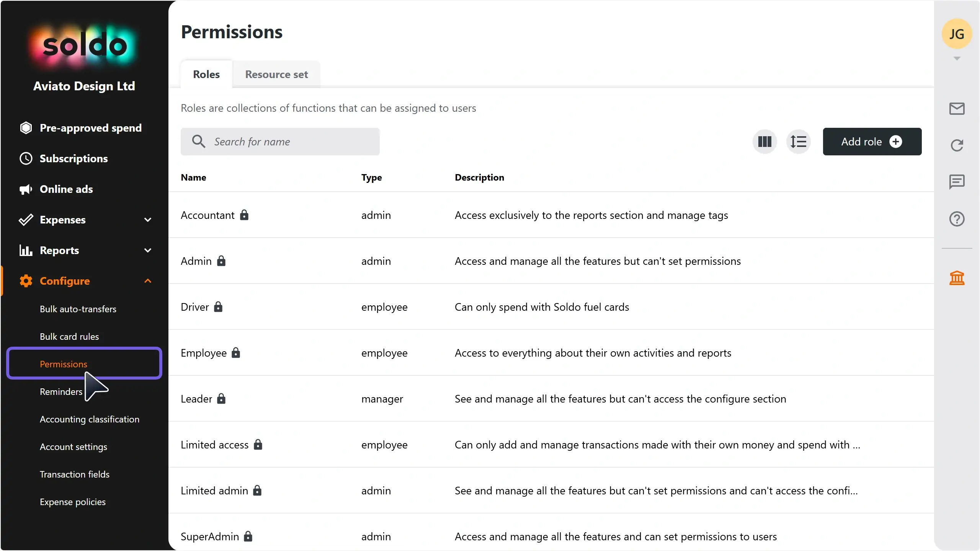The height and width of the screenshot is (551, 980).
Task: Switch to the Roles tab
Action: pos(206,74)
